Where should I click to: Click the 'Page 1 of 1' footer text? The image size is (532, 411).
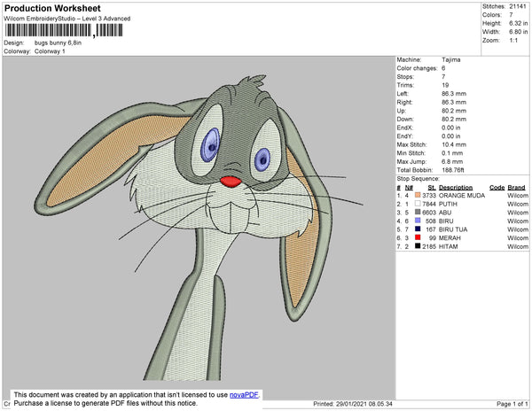point(512,404)
